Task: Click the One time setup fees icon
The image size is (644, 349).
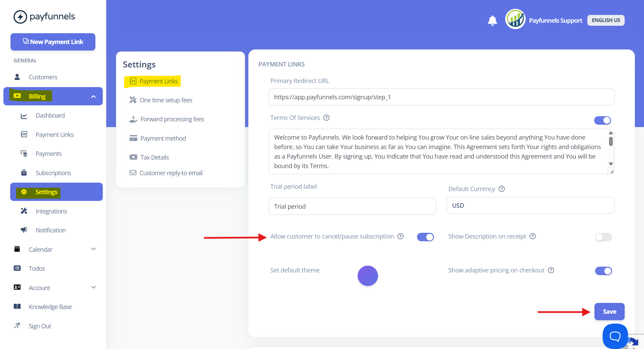Action: (x=133, y=100)
